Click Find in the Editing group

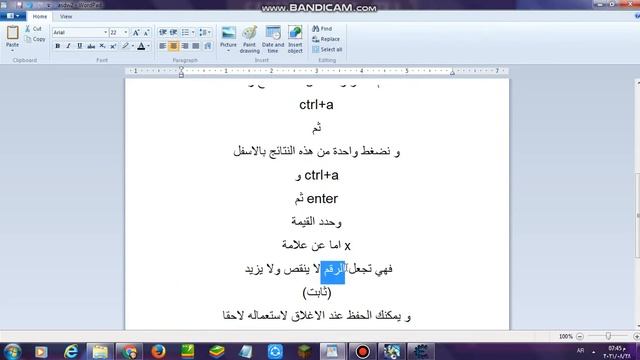point(322,29)
